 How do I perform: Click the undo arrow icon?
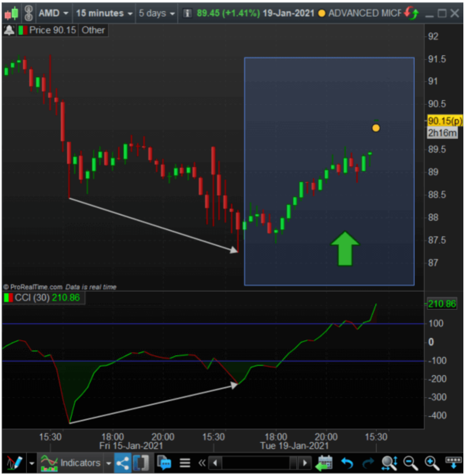coord(347,463)
